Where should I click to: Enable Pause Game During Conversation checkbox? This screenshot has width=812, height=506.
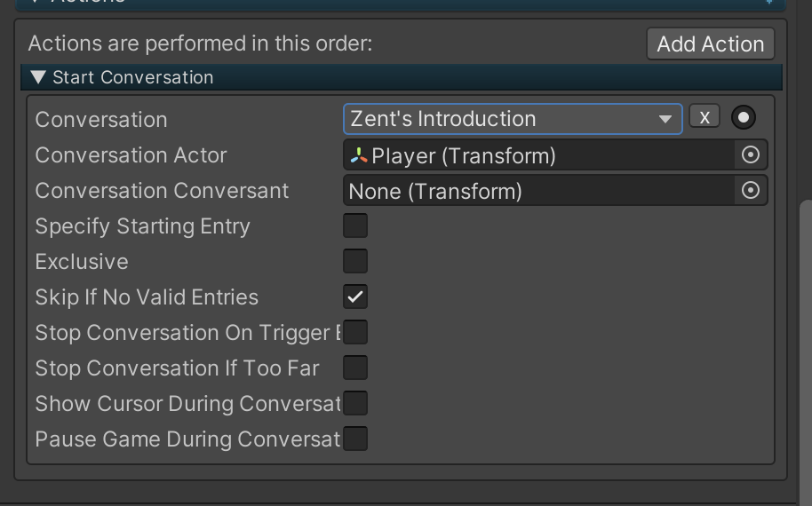click(355, 439)
